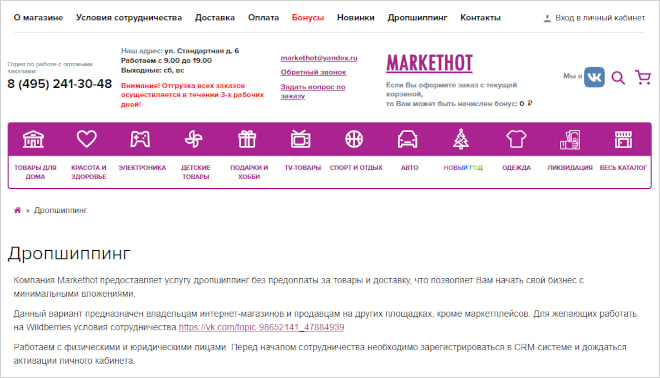Click the Выходные: сб, вс text

click(152, 70)
